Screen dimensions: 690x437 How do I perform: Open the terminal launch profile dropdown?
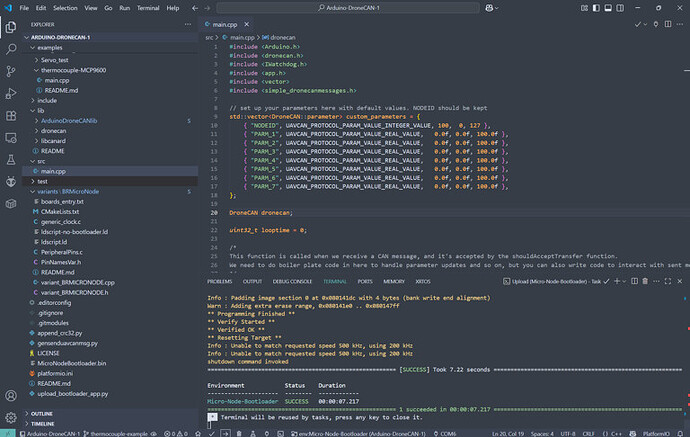[x=624, y=281]
